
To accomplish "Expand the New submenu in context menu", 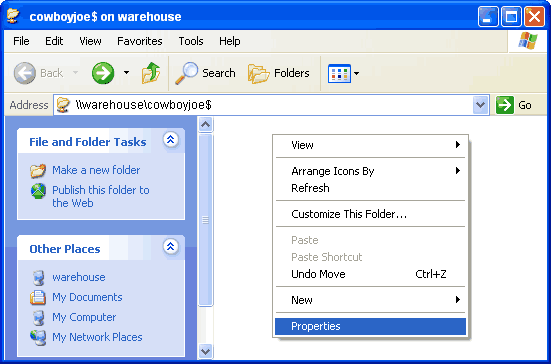I will pyautogui.click(x=370, y=300).
